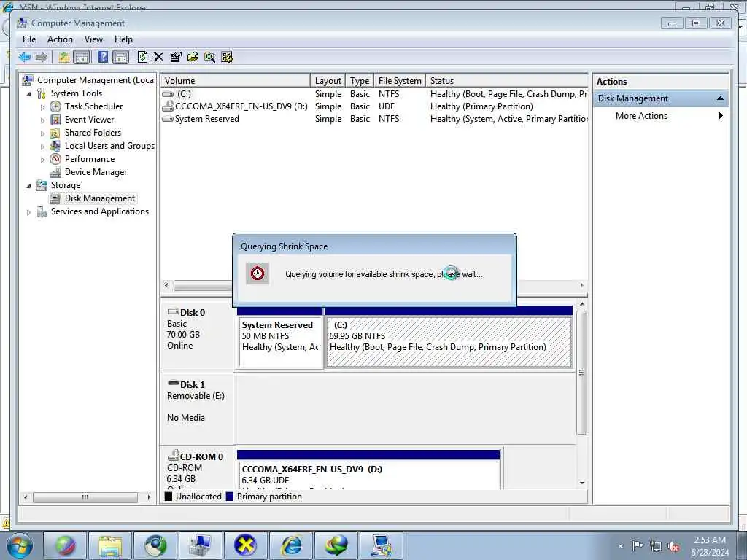
Task: Click the CD-ROM 0 label panel
Action: (198, 467)
